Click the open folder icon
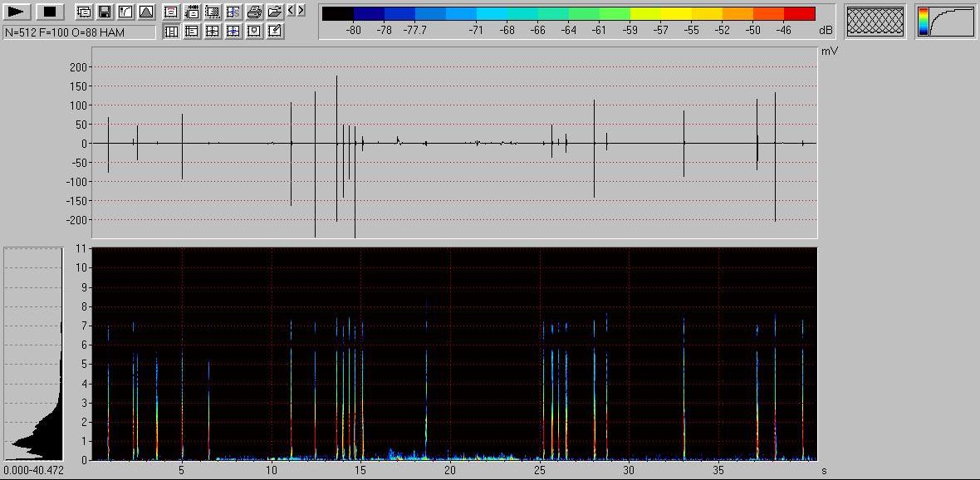Image resolution: width=980 pixels, height=480 pixels. pyautogui.click(x=275, y=12)
